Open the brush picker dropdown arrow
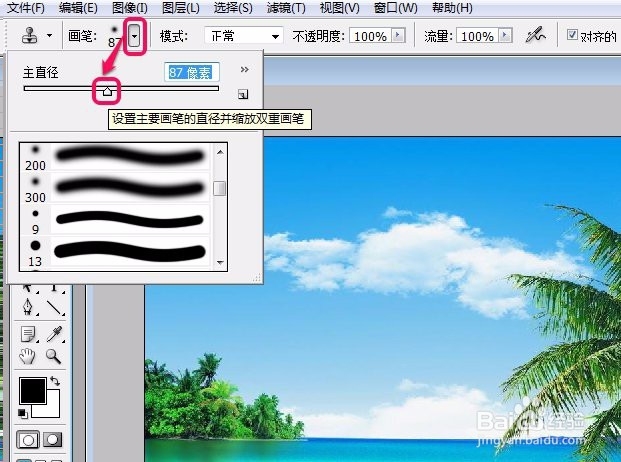Image resolution: width=621 pixels, height=462 pixels. coord(135,36)
